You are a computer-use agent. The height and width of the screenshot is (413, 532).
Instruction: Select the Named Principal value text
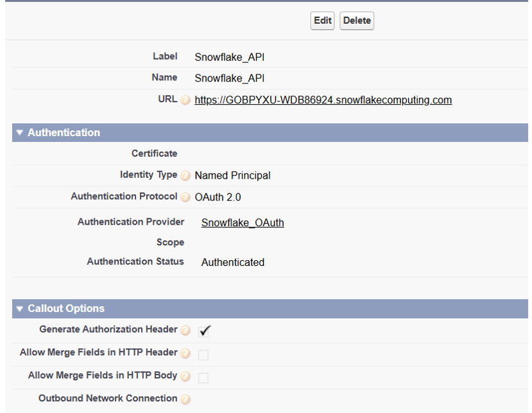pos(232,175)
